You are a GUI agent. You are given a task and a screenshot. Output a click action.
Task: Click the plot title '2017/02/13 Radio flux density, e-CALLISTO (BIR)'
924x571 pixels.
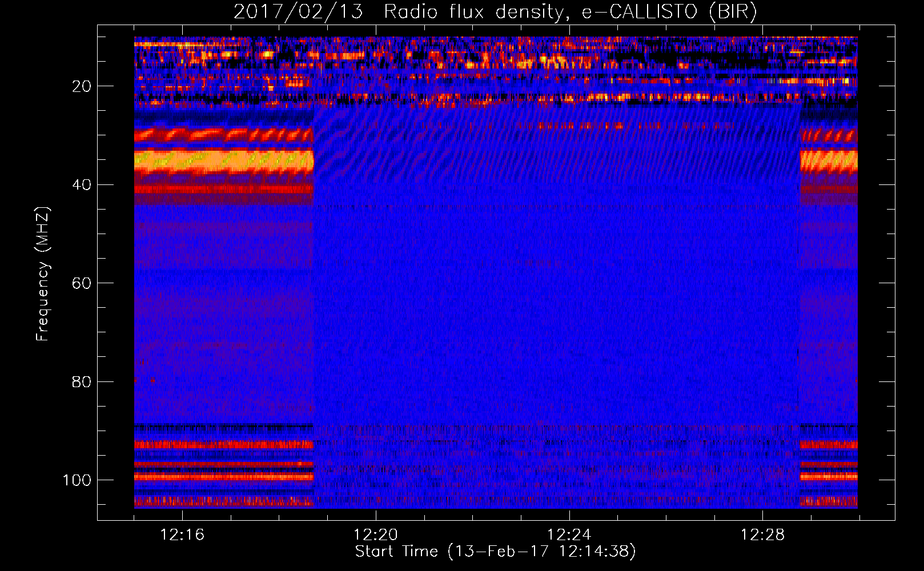point(495,11)
